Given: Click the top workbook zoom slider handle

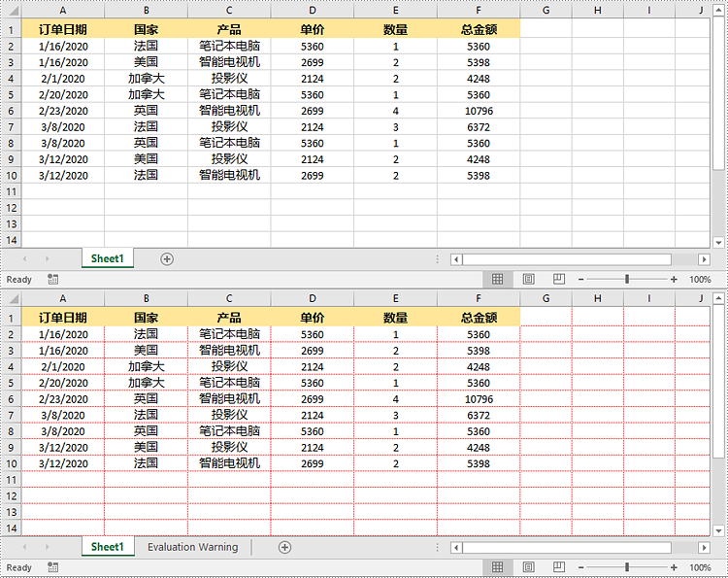Looking at the screenshot, I should 627,279.
